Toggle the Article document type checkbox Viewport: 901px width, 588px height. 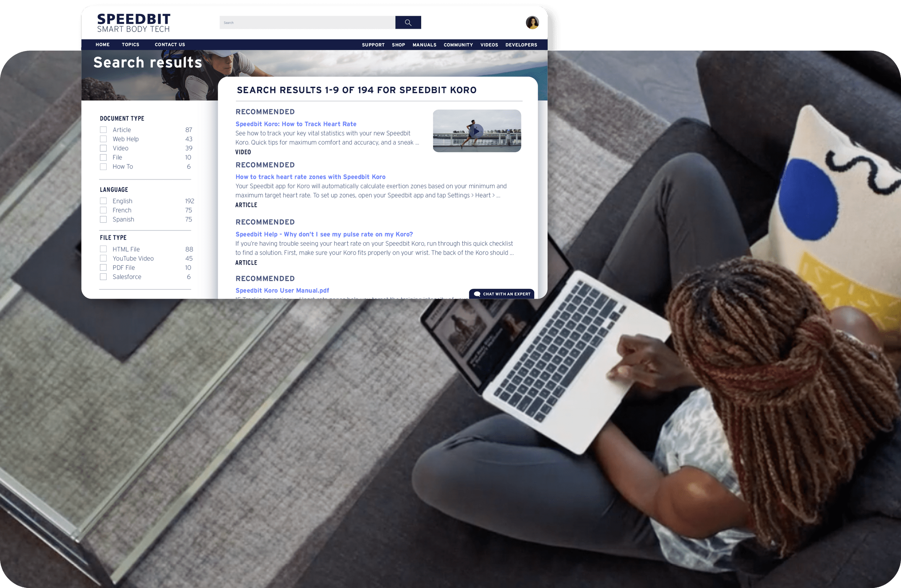(x=104, y=130)
